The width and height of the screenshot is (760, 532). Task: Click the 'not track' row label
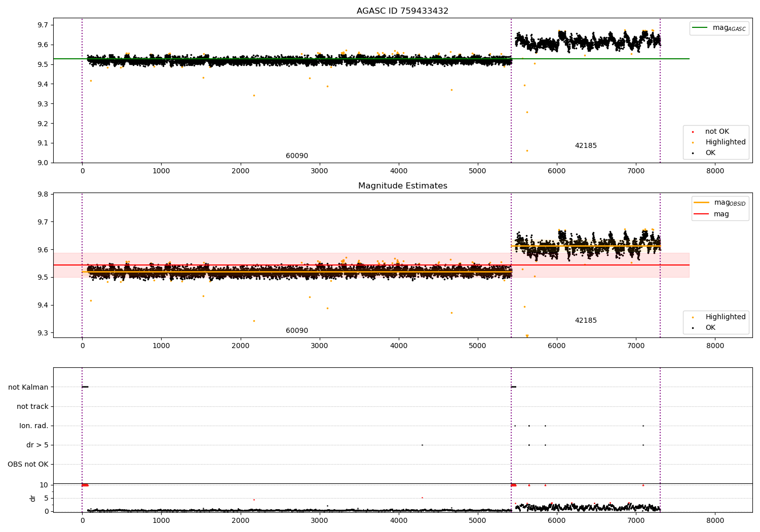pos(32,407)
